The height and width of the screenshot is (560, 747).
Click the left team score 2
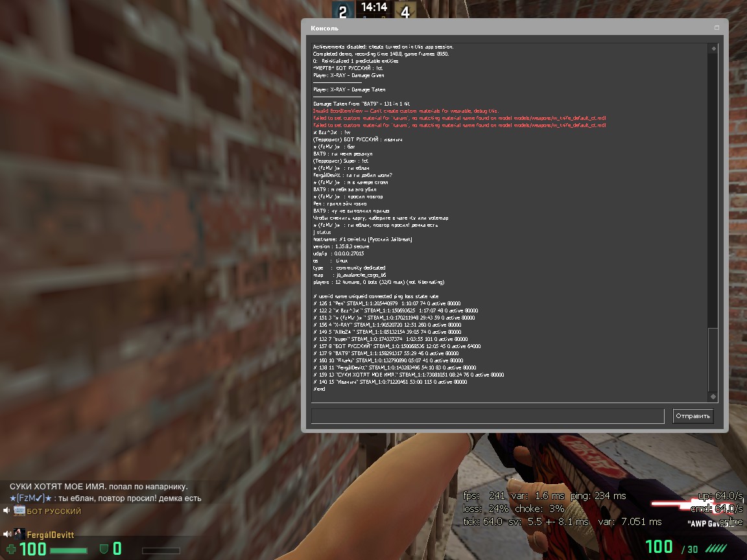(x=342, y=11)
